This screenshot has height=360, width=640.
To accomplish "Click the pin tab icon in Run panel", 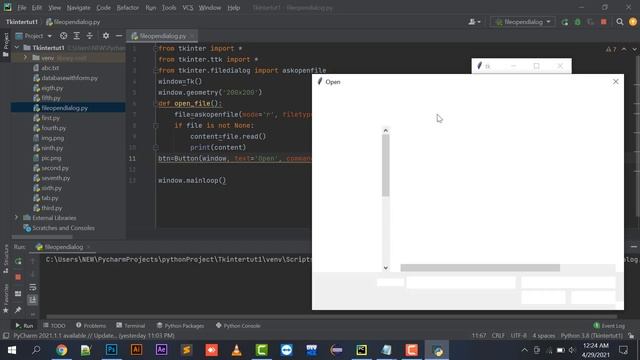I will tap(18, 310).
